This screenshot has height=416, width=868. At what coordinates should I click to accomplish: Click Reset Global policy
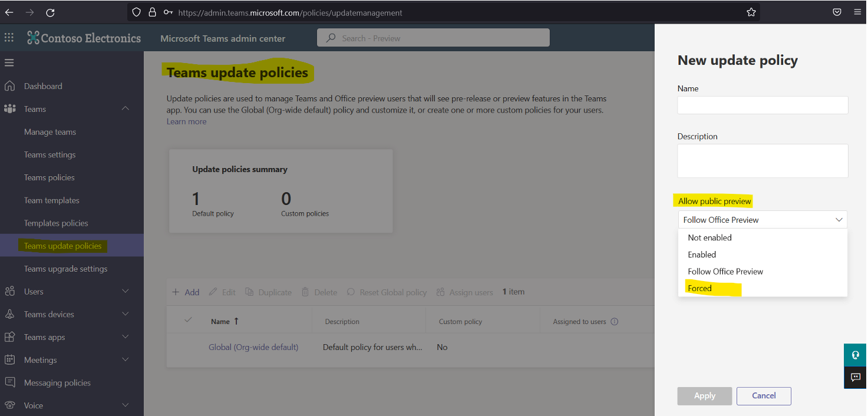(387, 292)
